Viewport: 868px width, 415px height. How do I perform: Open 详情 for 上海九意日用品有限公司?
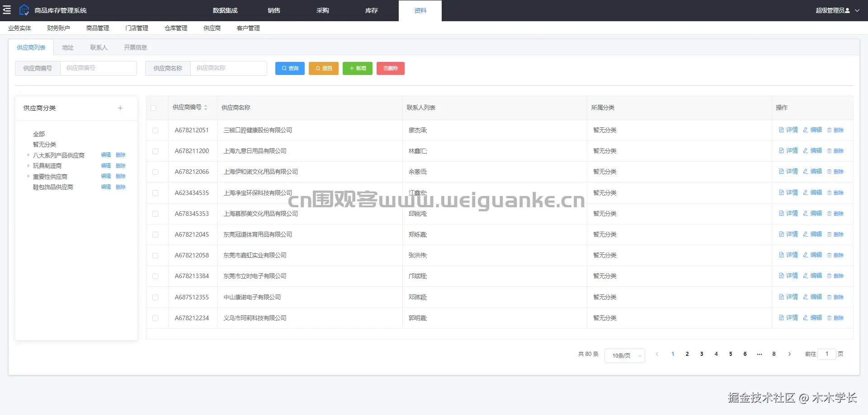click(788, 151)
